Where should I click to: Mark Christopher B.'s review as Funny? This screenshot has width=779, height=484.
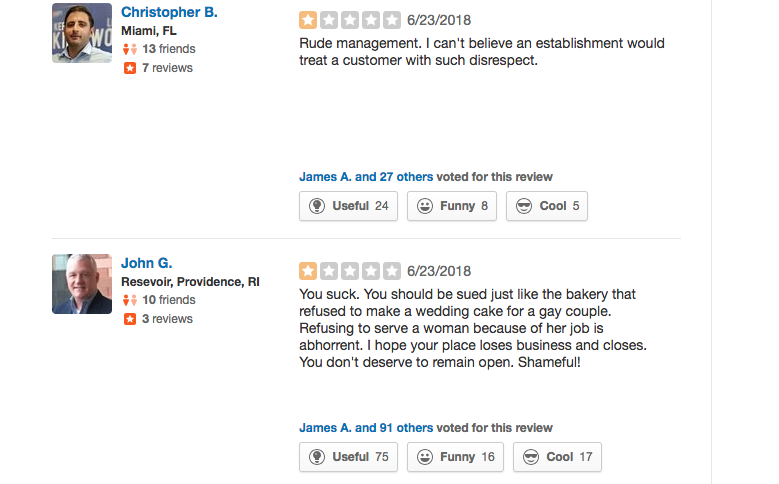tap(452, 206)
